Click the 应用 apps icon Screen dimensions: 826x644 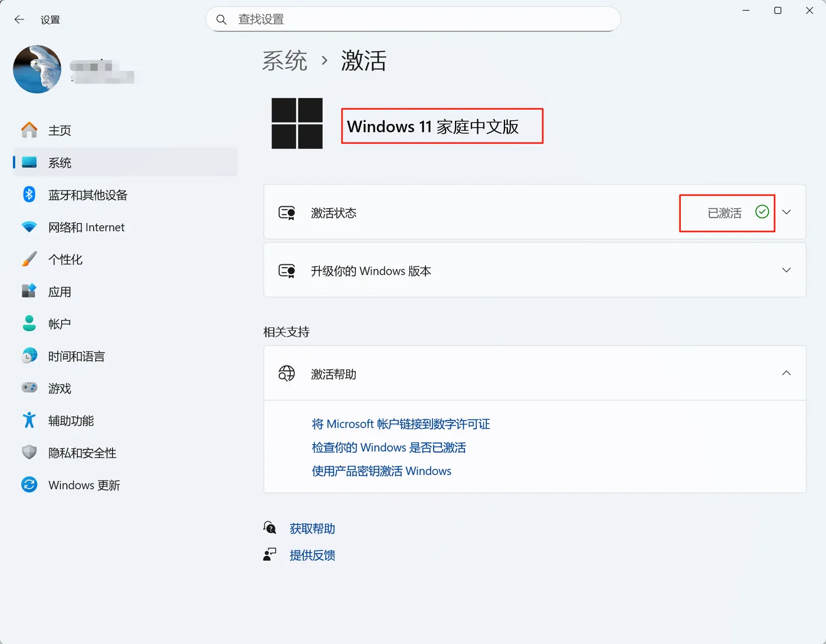coord(29,291)
